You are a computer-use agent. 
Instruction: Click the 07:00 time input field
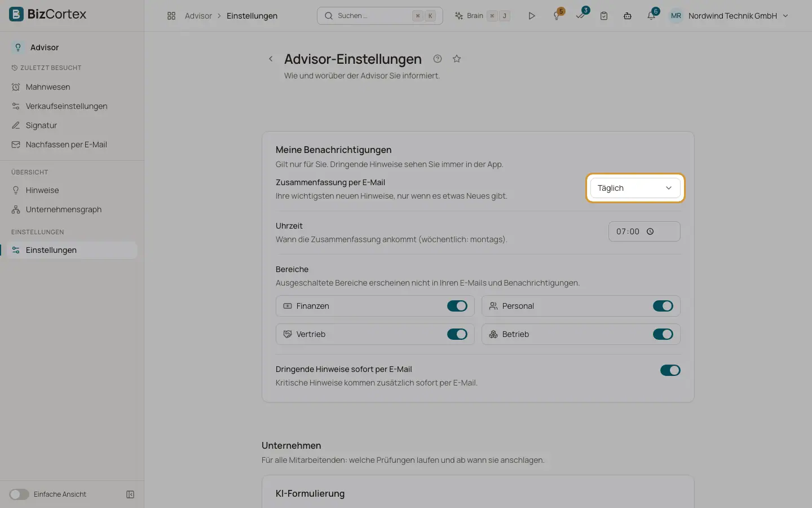pyautogui.click(x=645, y=231)
